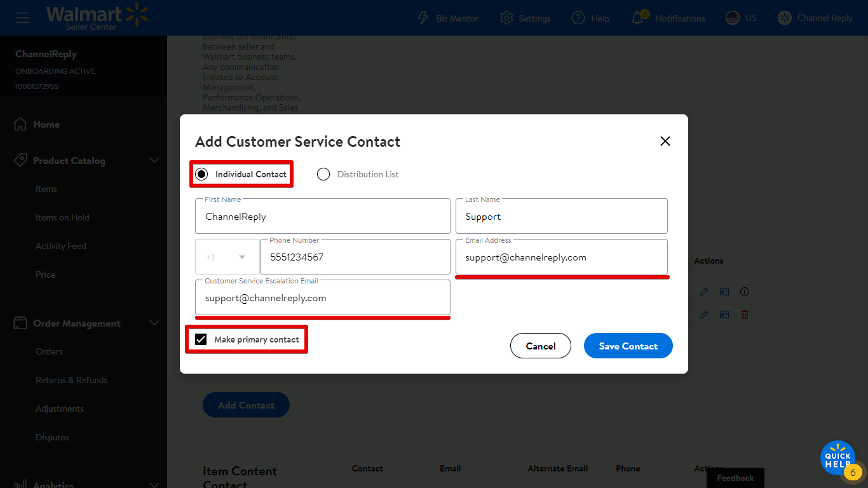Image resolution: width=868 pixels, height=488 pixels.
Task: Open the Quick Help bubble
Action: coord(837,457)
